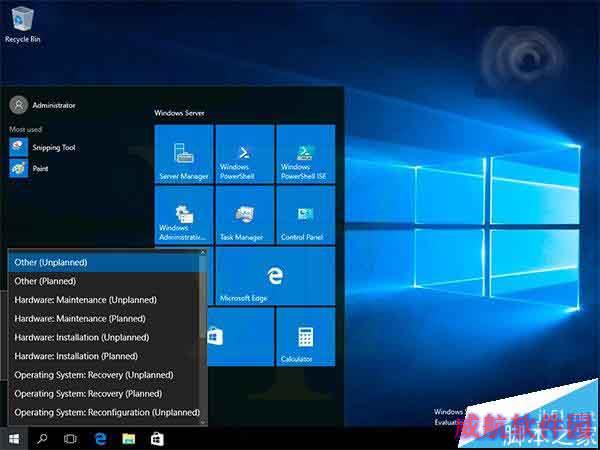
Task: Launch Snipping Tool from Most used
Action: [42, 147]
